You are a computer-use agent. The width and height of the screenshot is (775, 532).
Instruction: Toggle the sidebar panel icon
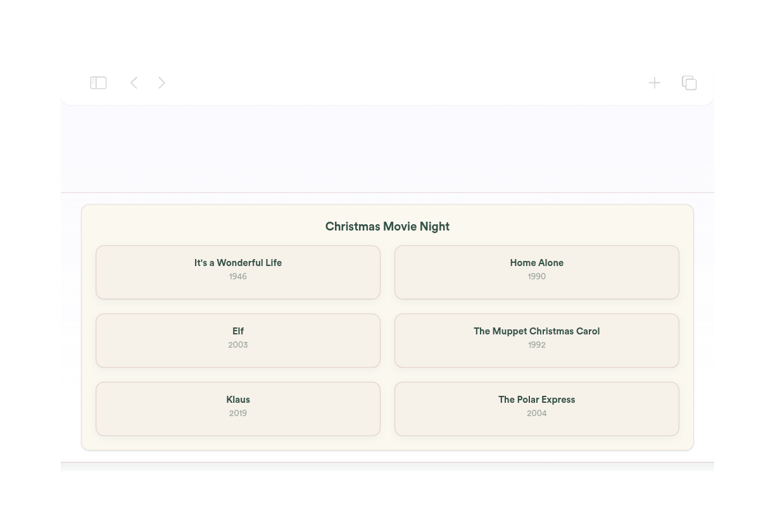click(98, 83)
